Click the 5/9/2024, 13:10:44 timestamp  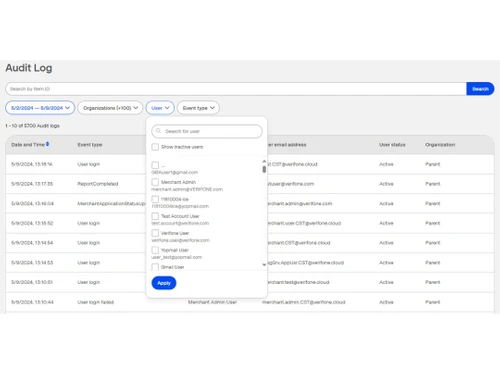coord(32,302)
